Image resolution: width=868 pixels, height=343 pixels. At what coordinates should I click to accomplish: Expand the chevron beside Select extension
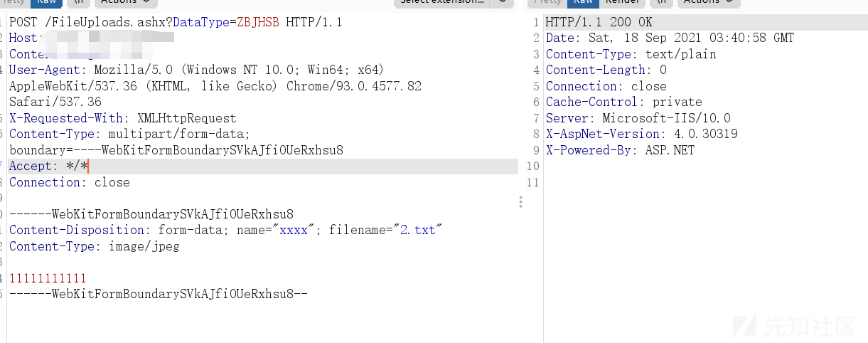click(x=502, y=2)
